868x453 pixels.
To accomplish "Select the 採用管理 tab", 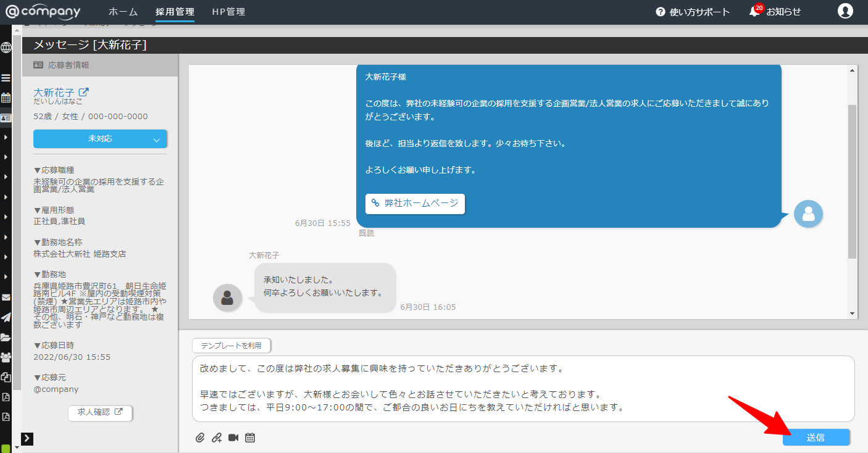I will tap(175, 12).
